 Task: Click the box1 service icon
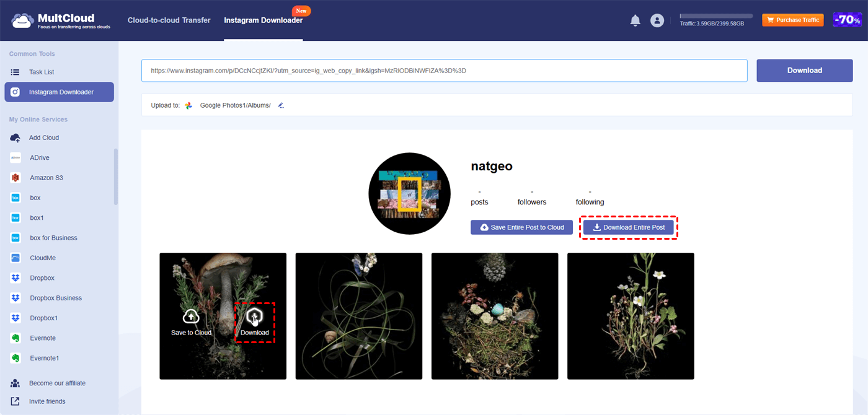[x=15, y=218]
